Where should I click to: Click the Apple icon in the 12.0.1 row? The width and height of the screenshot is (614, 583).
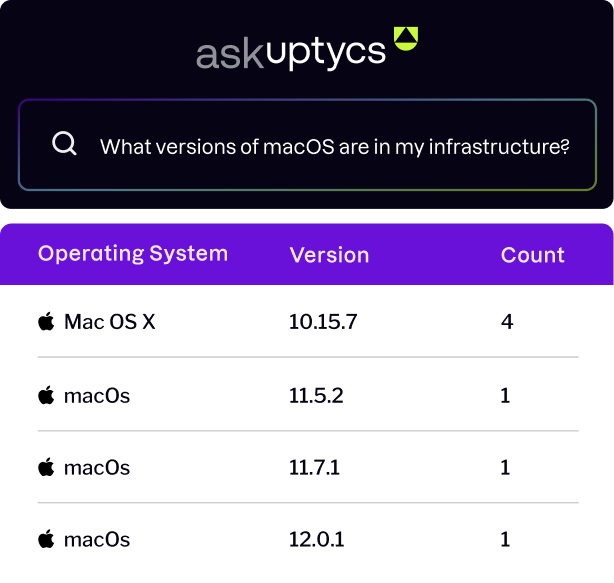click(46, 539)
